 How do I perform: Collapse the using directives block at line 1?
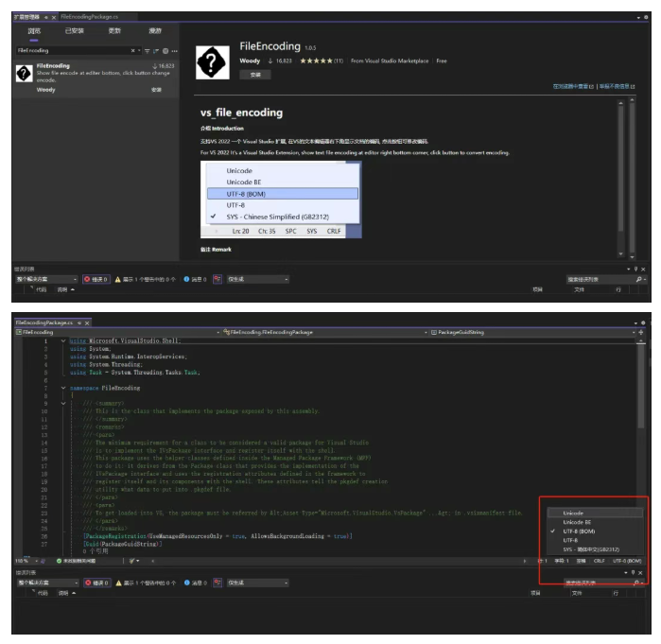tap(63, 341)
